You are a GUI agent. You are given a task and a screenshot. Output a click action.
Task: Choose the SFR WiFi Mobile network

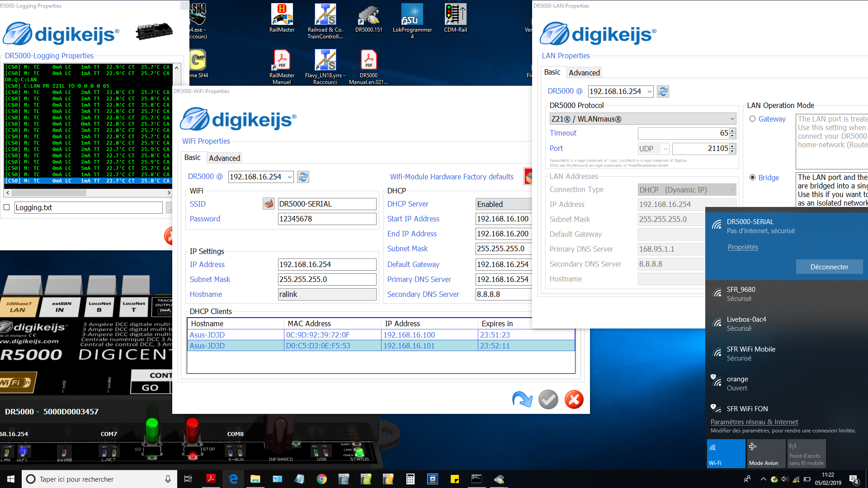pos(787,353)
